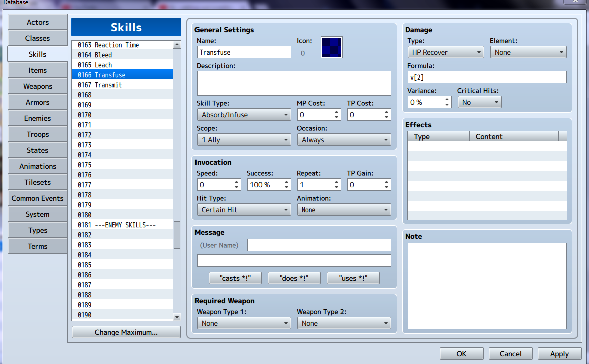Open the Weapon Type 1 dropdown
This screenshot has height=364, width=589.
tap(244, 323)
